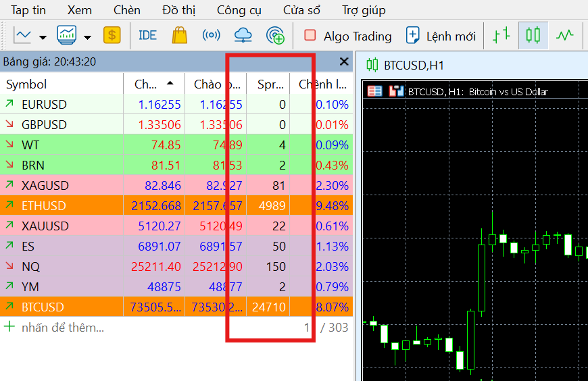Screen dimensions: 588x381
Task: Click YM bid price 48875
Action: coord(164,287)
